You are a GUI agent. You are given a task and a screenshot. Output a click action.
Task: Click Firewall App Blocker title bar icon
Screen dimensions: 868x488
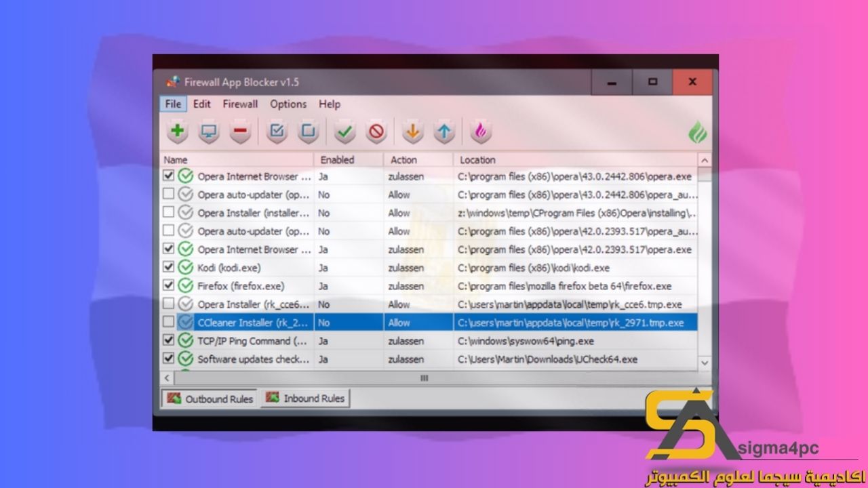point(172,82)
